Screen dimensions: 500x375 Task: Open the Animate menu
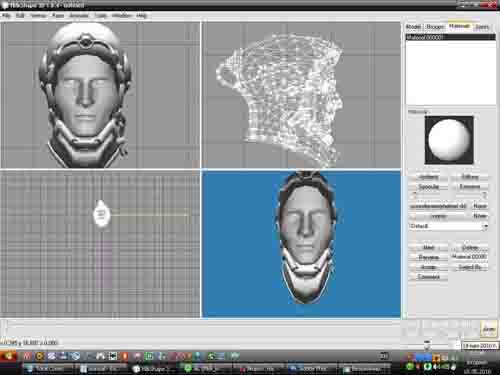pos(79,16)
